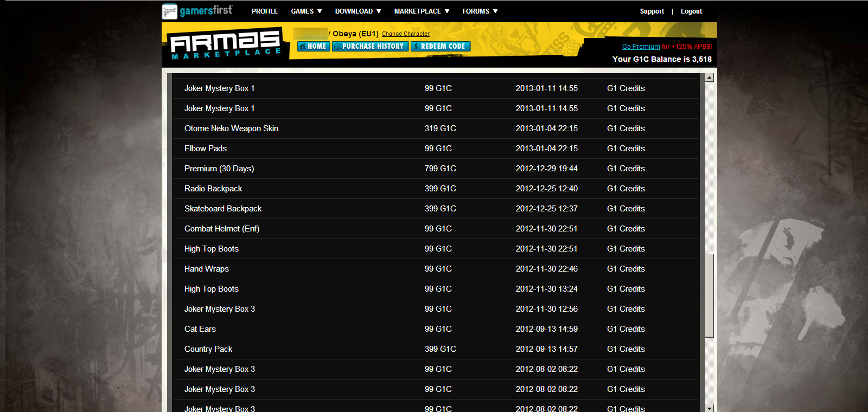Click the scrollbar up arrow
This screenshot has height=412, width=868.
tap(709, 78)
